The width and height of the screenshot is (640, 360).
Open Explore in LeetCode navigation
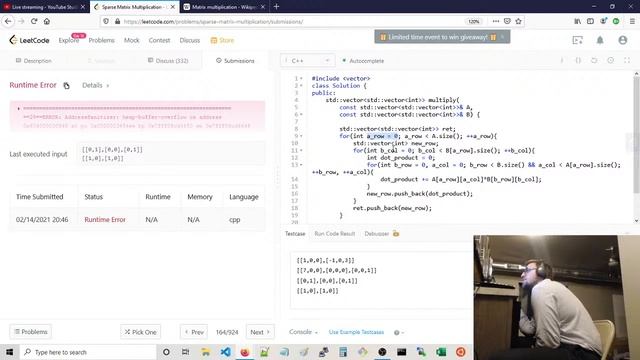pyautogui.click(x=69, y=40)
